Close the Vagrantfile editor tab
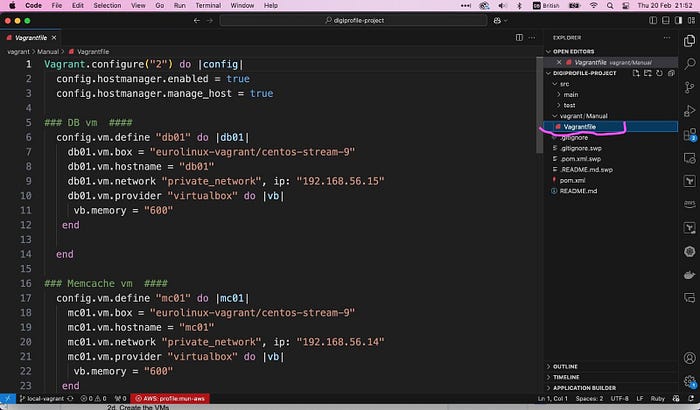The width and height of the screenshot is (700, 410). pos(54,38)
